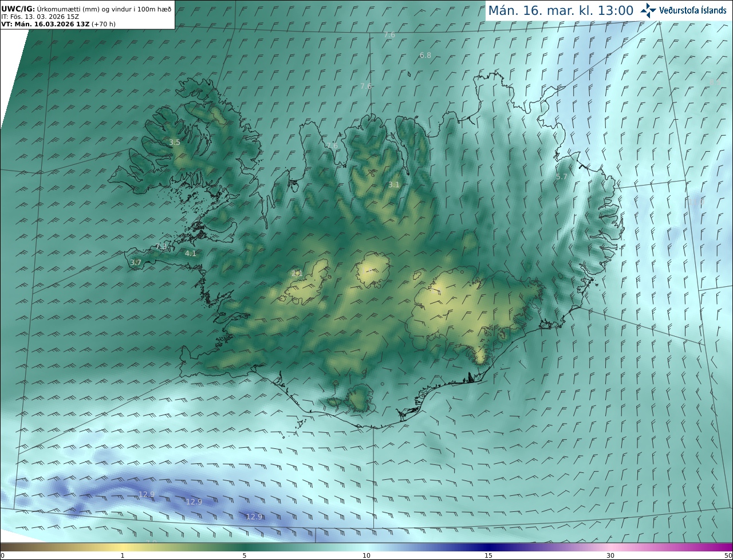
Task: Click the 6.8 value label on map
Action: click(425, 56)
